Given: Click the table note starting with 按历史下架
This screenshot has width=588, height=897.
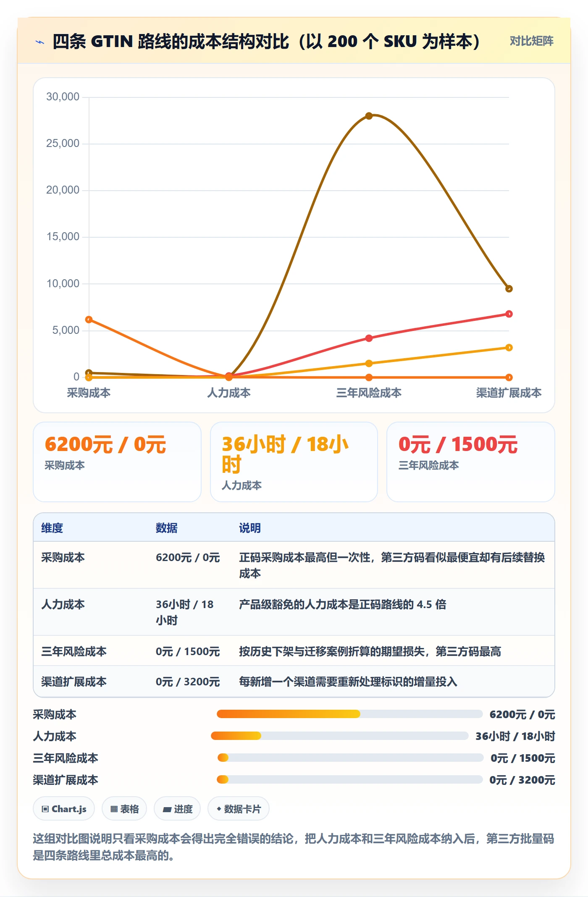Looking at the screenshot, I should (370, 651).
